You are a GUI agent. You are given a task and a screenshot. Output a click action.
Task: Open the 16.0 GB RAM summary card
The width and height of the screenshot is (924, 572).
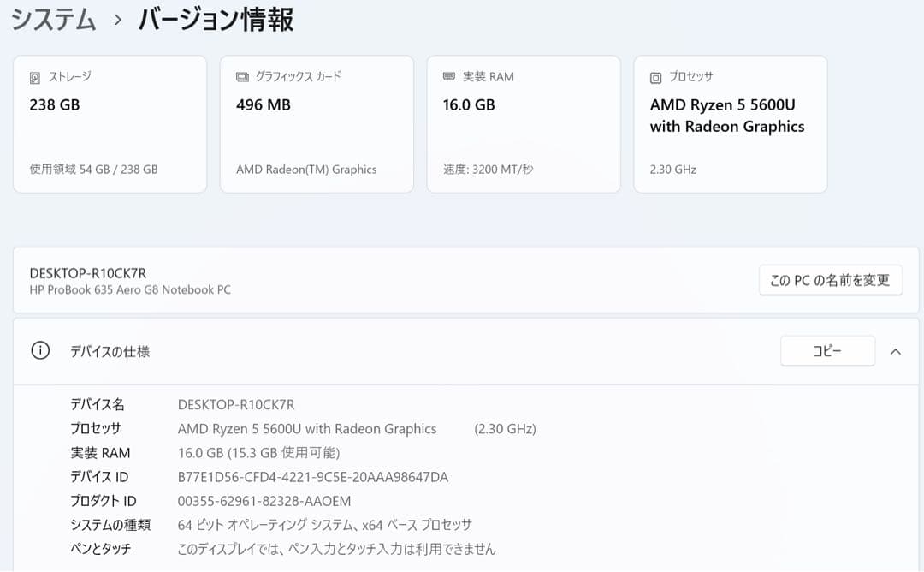[x=524, y=123]
